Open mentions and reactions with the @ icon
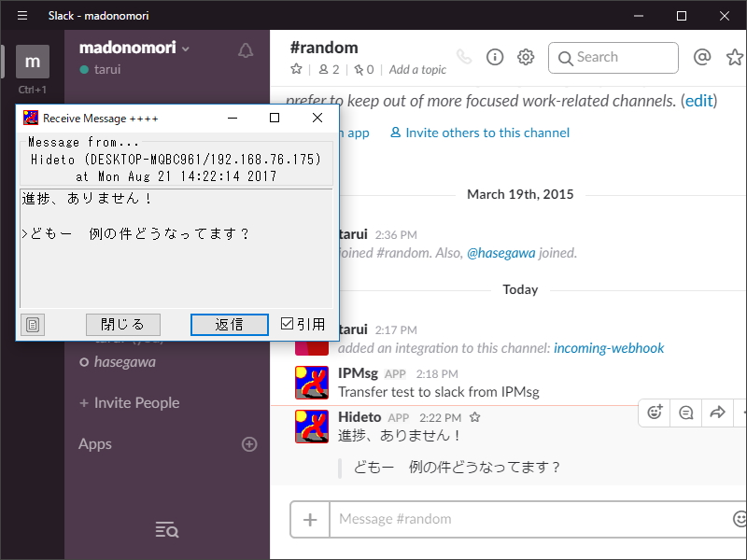This screenshot has width=747, height=560. coord(703,57)
